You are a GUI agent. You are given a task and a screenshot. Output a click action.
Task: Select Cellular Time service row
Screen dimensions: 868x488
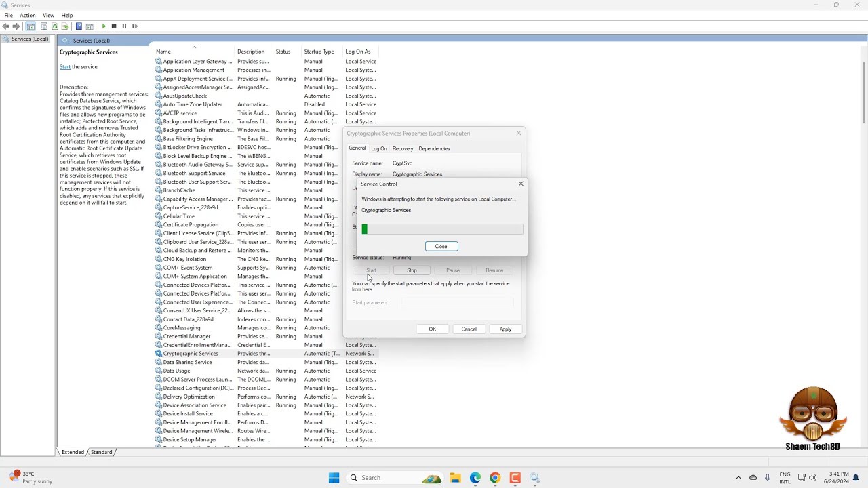pyautogui.click(x=248, y=216)
